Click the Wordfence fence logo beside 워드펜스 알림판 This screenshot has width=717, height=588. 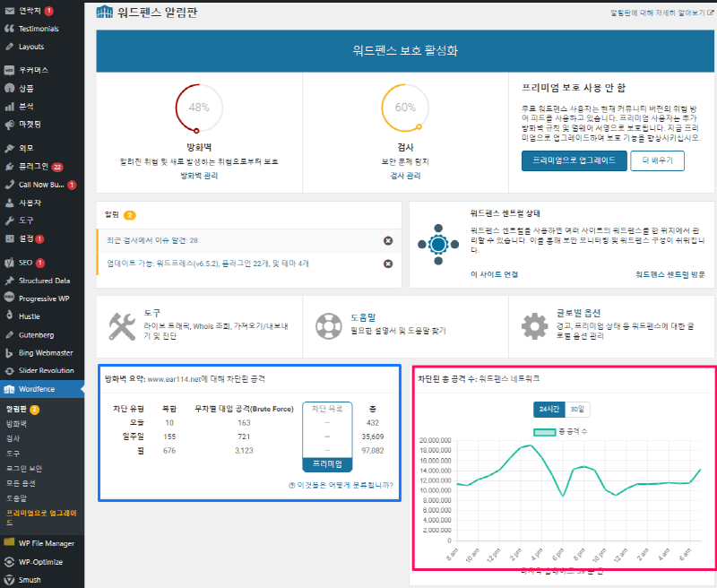coord(104,12)
